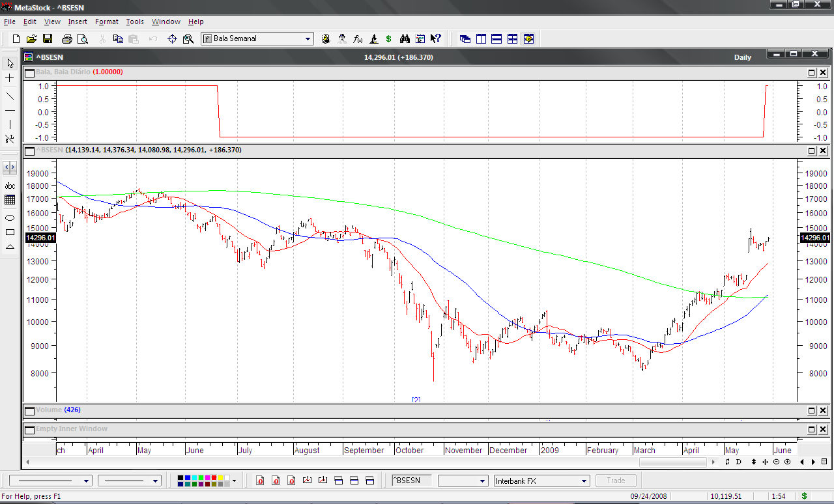This screenshot has width=834, height=504.
Task: Open the Tools menu
Action: point(135,21)
